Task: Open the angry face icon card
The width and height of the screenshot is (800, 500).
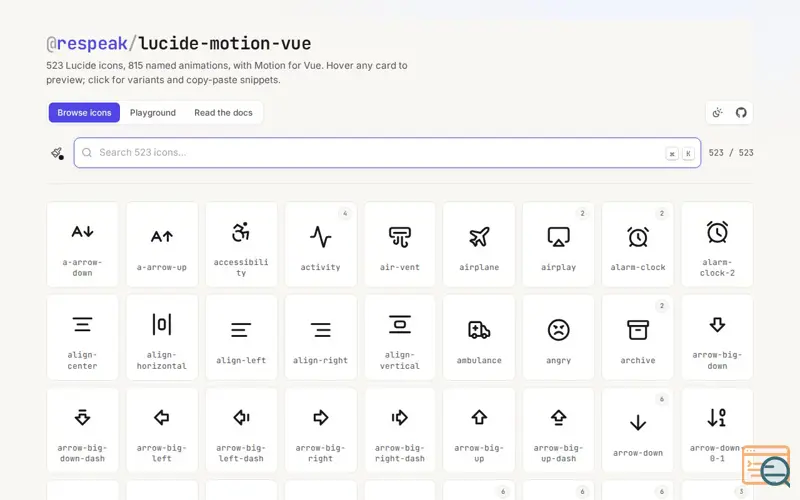Action: [559, 337]
